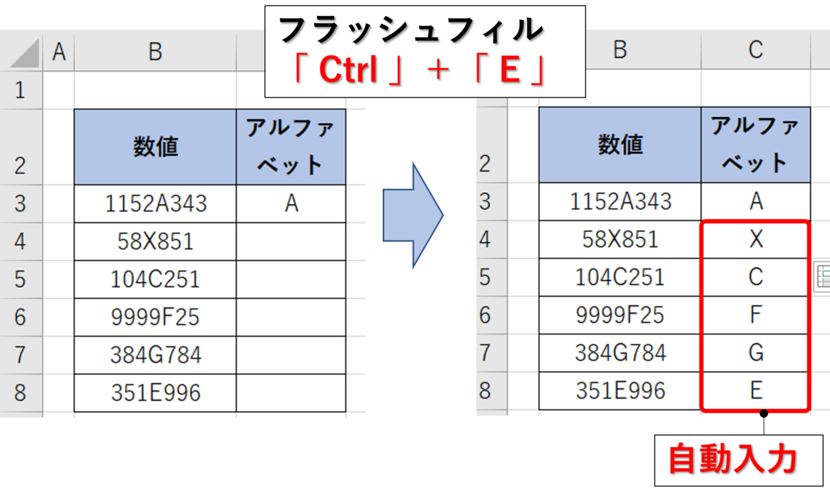The image size is (830, 504).
Task: Select row 3 header in the left sheet
Action: point(21,203)
